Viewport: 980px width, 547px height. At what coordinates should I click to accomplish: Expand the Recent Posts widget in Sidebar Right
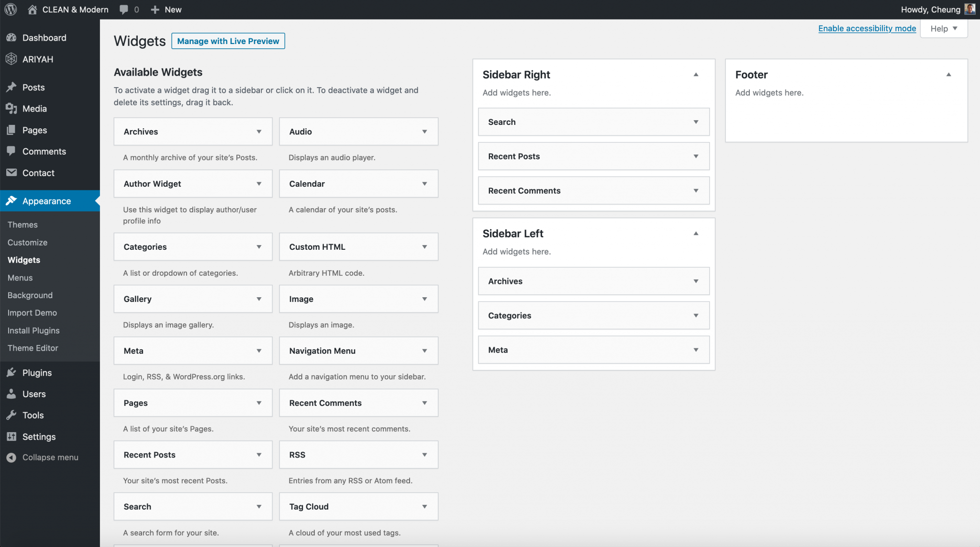[x=695, y=156]
